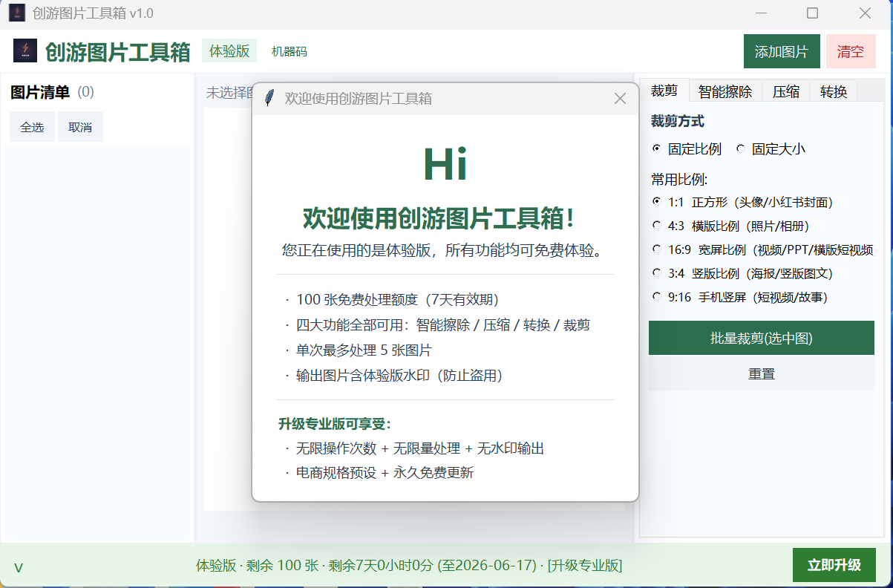Click the title bar app icon
The image size is (893, 588).
click(x=16, y=13)
